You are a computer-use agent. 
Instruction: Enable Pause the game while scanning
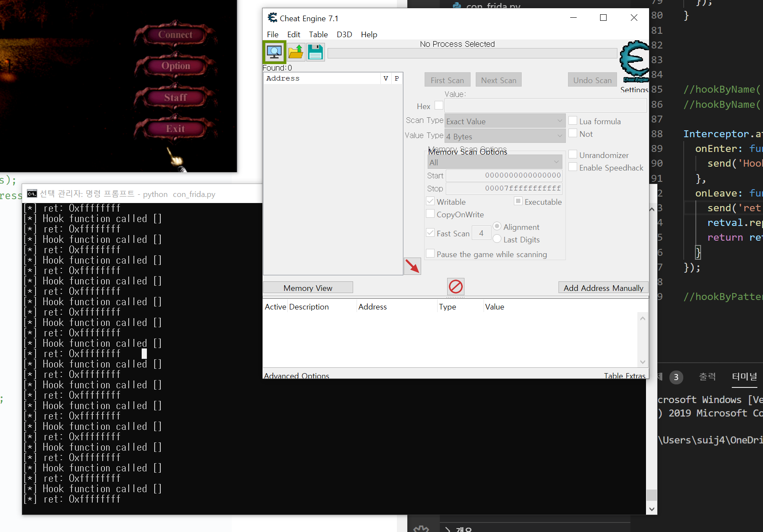click(430, 253)
